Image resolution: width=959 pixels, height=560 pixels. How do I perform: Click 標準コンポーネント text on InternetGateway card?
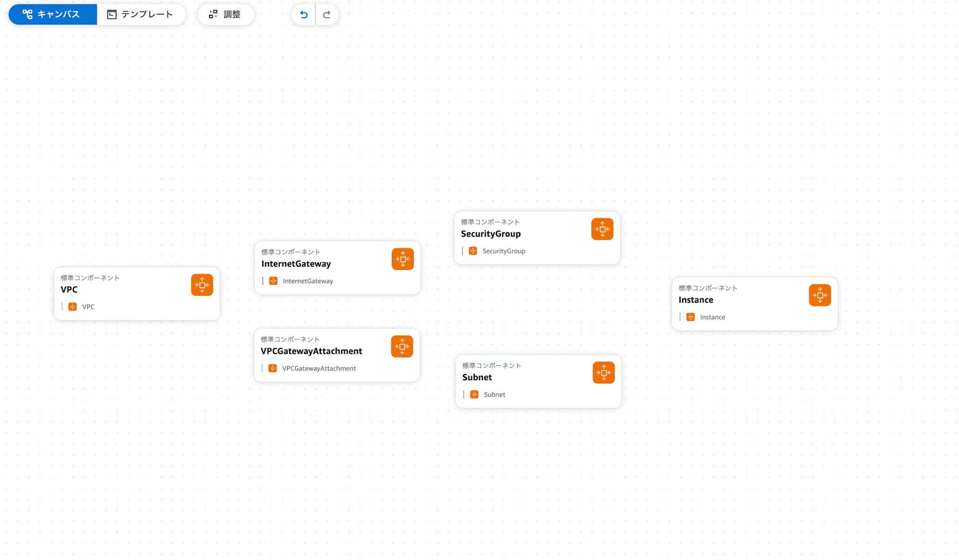pos(291,252)
